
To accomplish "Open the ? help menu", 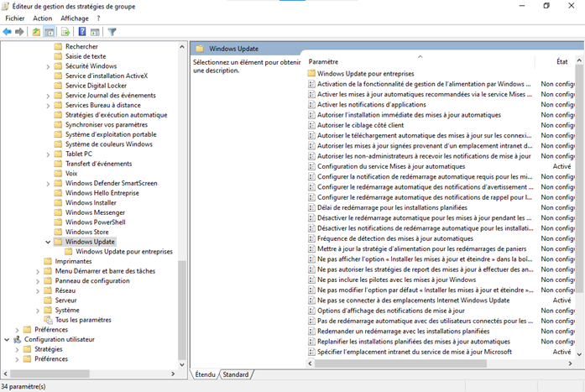I will click(98, 18).
